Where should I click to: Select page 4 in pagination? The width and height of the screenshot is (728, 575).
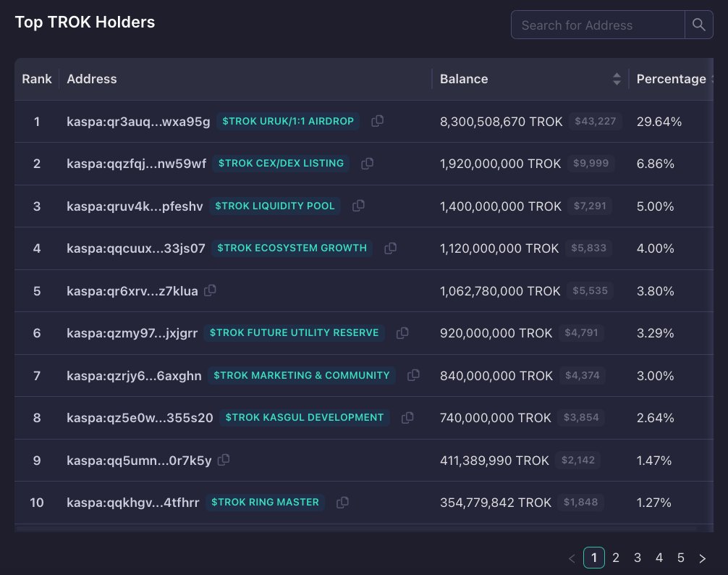pos(659,558)
